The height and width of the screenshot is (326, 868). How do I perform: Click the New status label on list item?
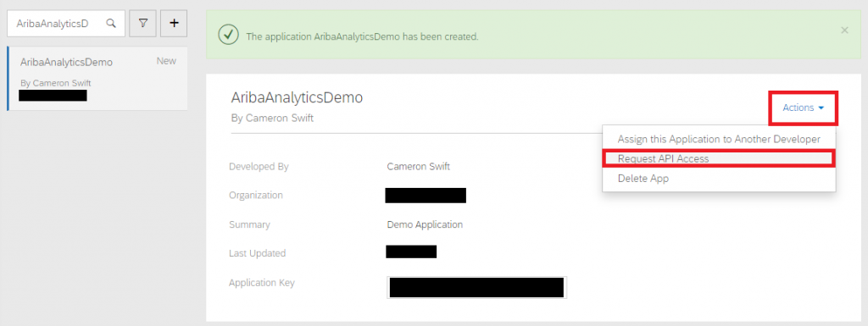coord(166,61)
